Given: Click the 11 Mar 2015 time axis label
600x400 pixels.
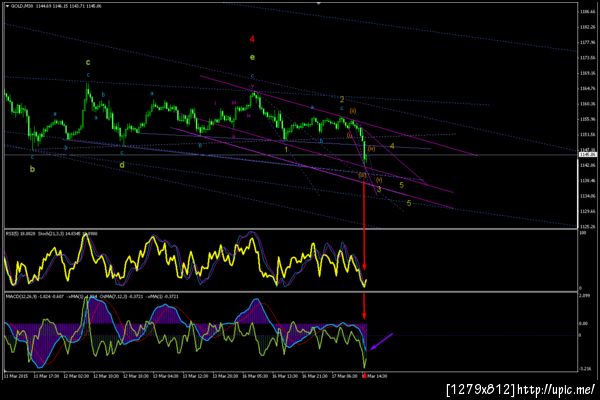Looking at the screenshot, I should click(16, 376).
